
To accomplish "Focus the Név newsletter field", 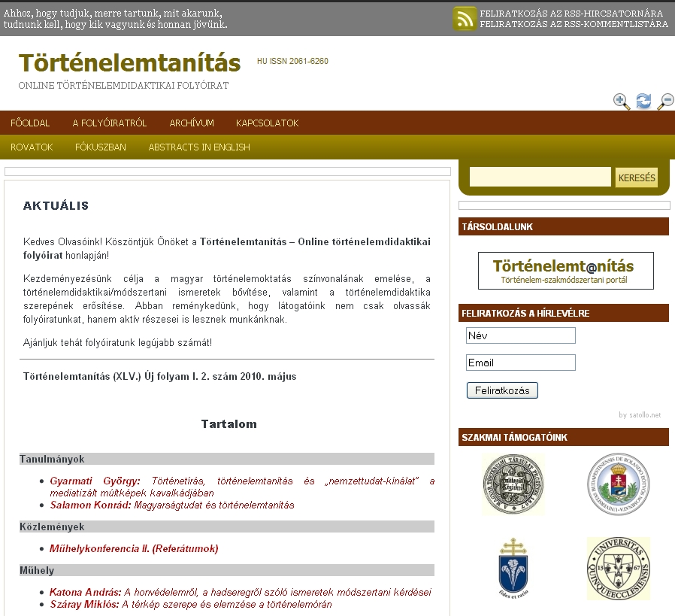I will (x=520, y=335).
